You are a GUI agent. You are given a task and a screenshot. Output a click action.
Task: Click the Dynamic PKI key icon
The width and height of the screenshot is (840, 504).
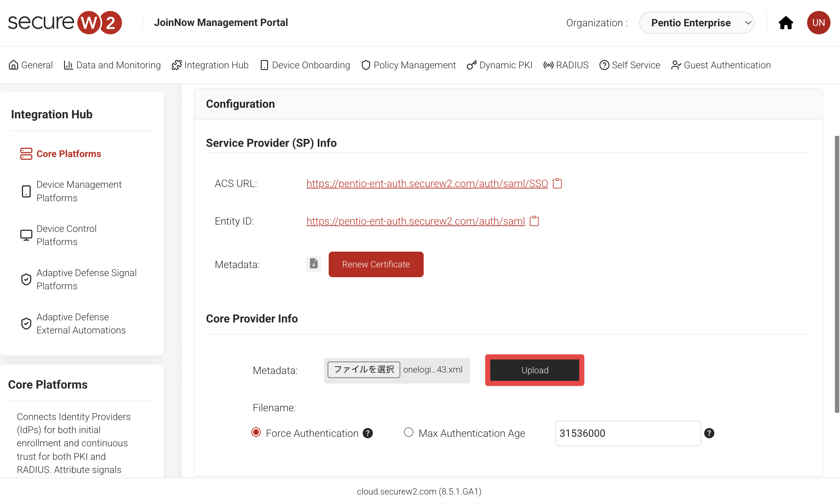pos(472,65)
